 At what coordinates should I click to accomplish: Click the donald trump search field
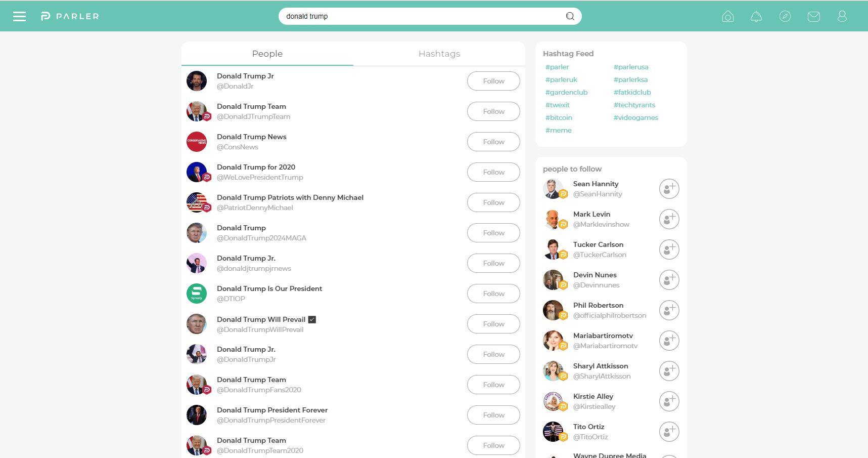tap(430, 16)
